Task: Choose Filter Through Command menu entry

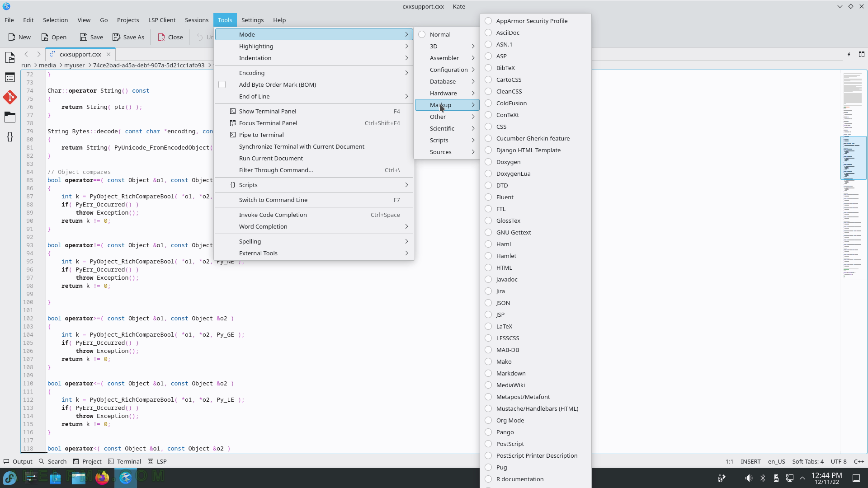Action: tap(314, 170)
